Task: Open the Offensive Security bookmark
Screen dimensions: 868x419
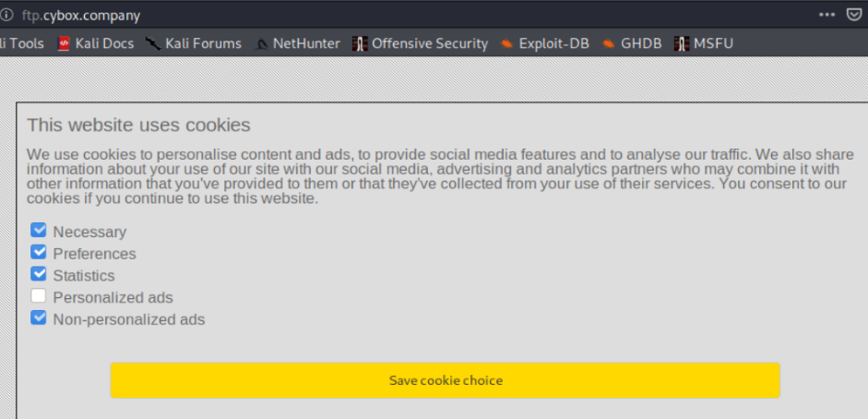Action: [420, 43]
